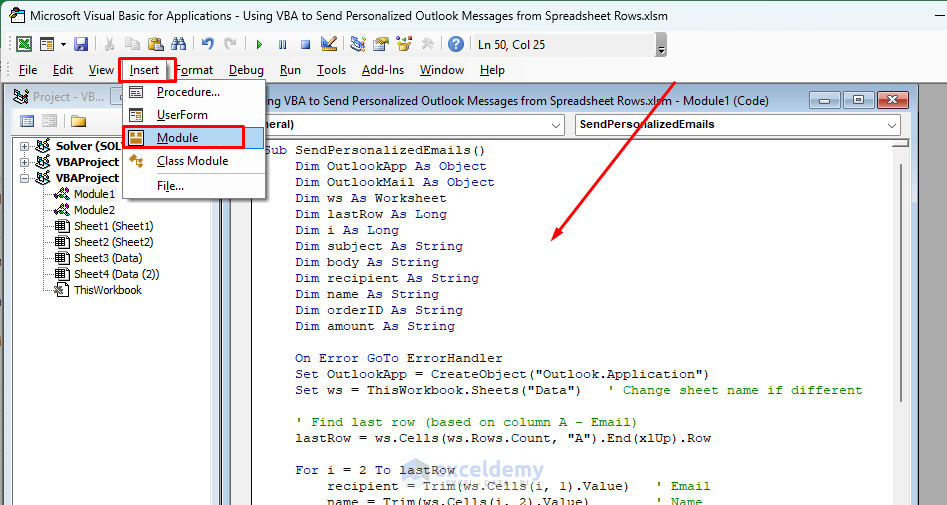Click View Object icon in Project pane
The image size is (947, 505).
(50, 121)
